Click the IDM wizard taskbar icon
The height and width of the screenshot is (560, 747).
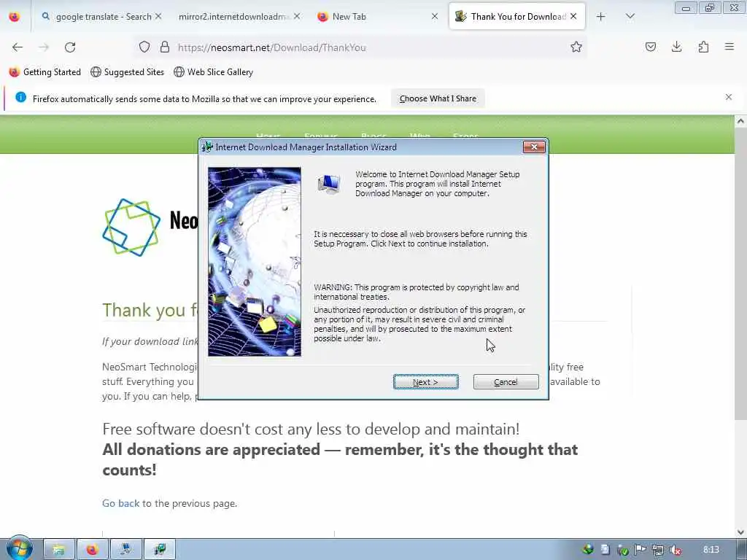[x=160, y=550]
